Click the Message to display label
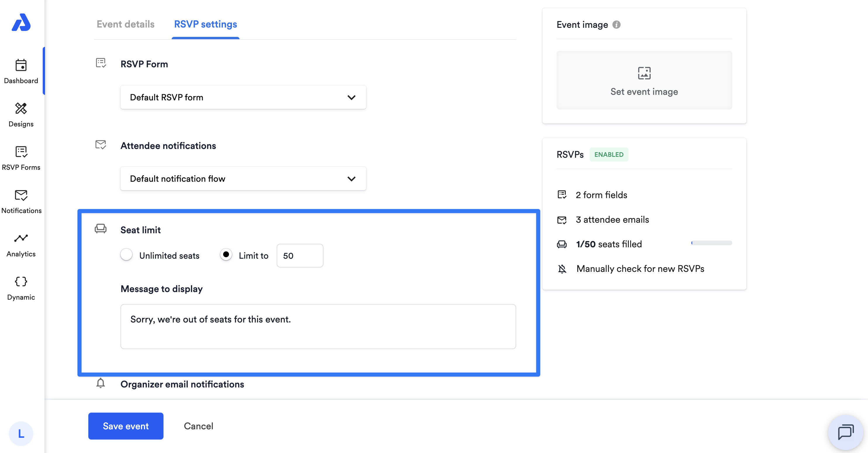This screenshot has height=453, width=868. [161, 289]
